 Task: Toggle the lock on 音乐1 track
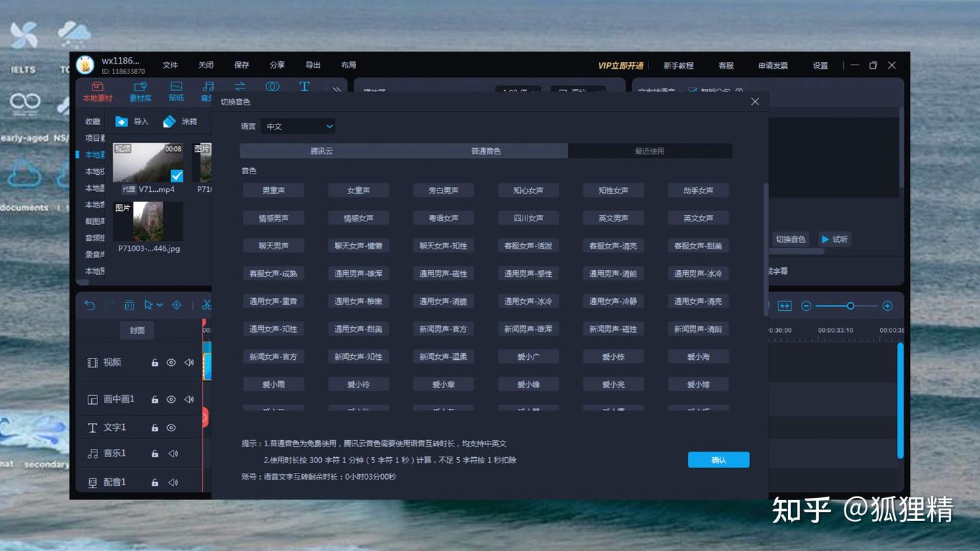coord(154,454)
